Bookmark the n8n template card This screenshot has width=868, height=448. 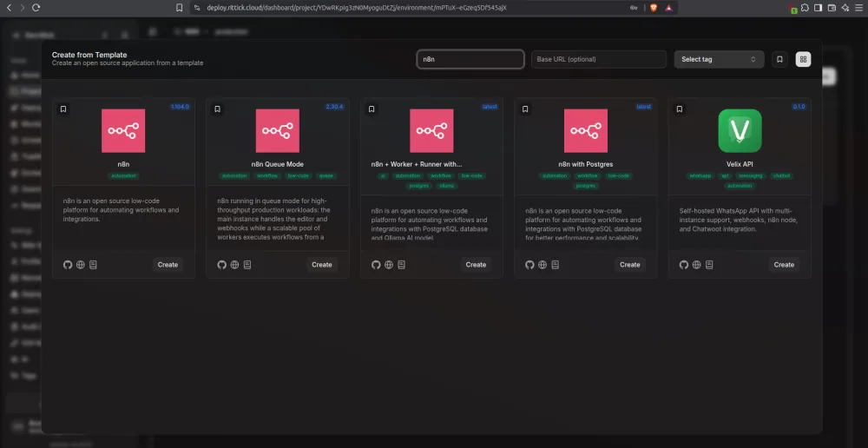point(63,109)
